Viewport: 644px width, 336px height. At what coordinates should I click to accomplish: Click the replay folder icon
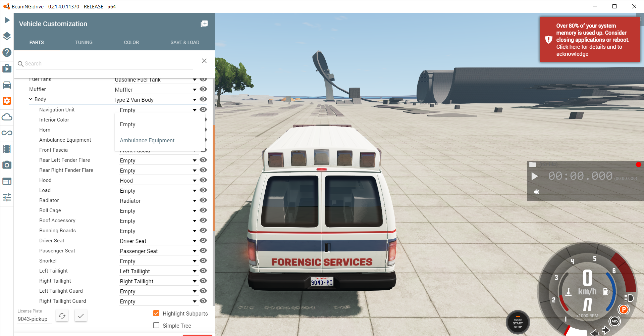(533, 164)
